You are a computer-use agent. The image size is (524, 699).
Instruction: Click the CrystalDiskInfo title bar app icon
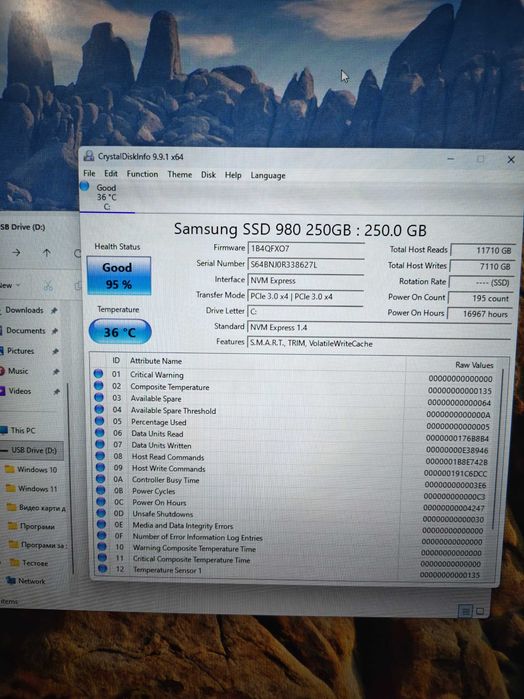[x=89, y=156]
